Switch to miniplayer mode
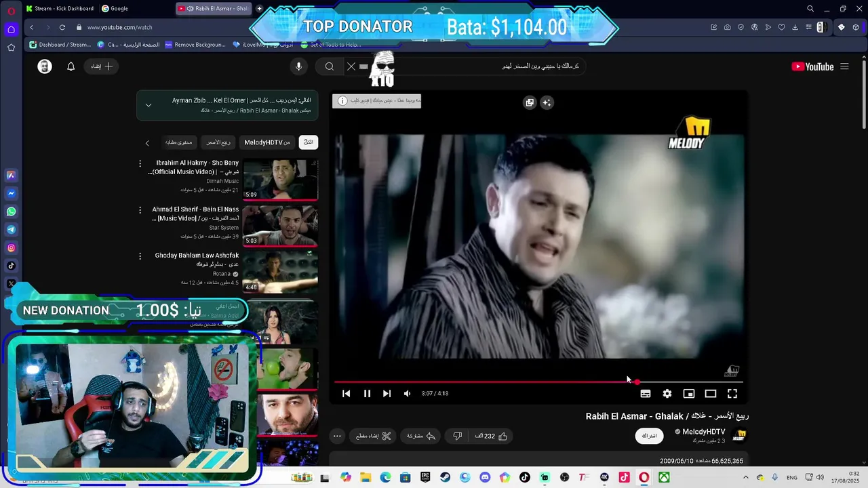868x488 pixels. coord(689,393)
